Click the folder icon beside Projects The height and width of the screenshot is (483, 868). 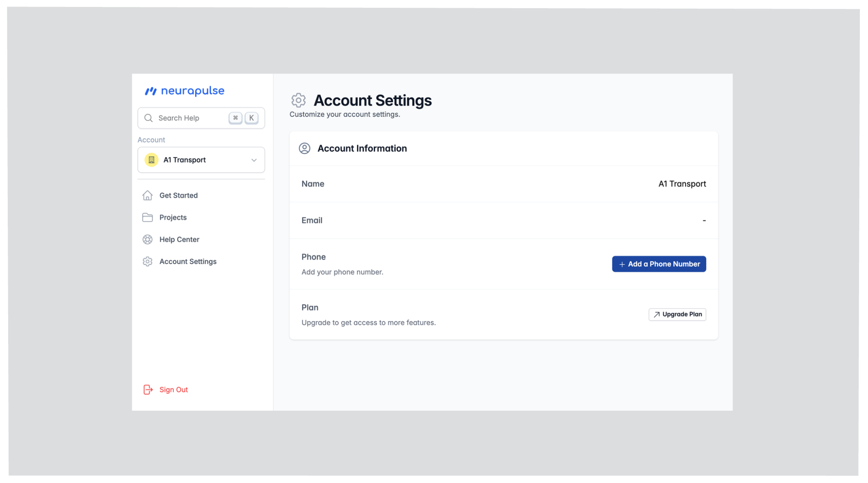pos(147,218)
